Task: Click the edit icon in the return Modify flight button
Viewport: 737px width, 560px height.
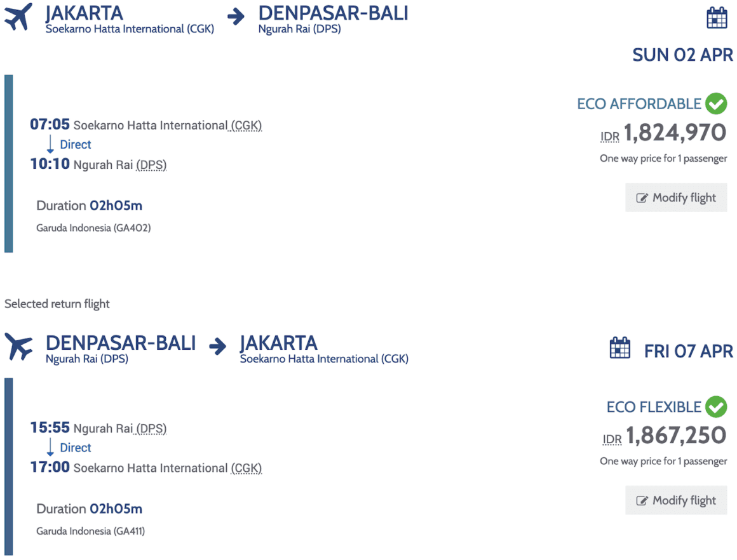Action: (x=642, y=501)
